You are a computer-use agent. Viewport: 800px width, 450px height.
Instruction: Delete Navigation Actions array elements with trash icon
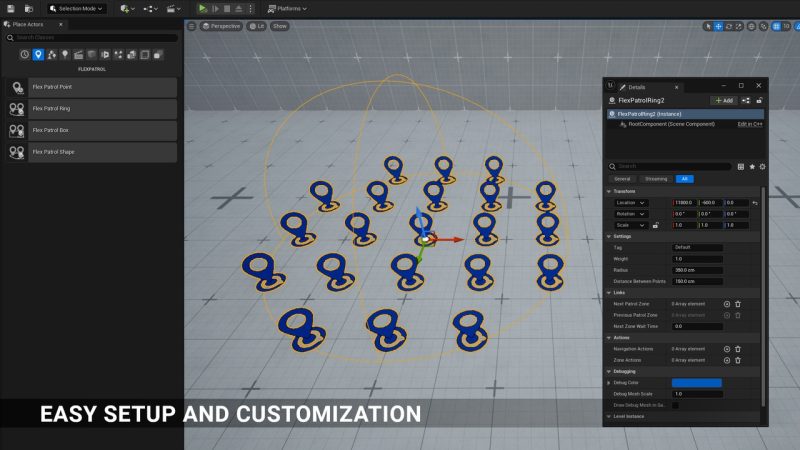[738, 349]
